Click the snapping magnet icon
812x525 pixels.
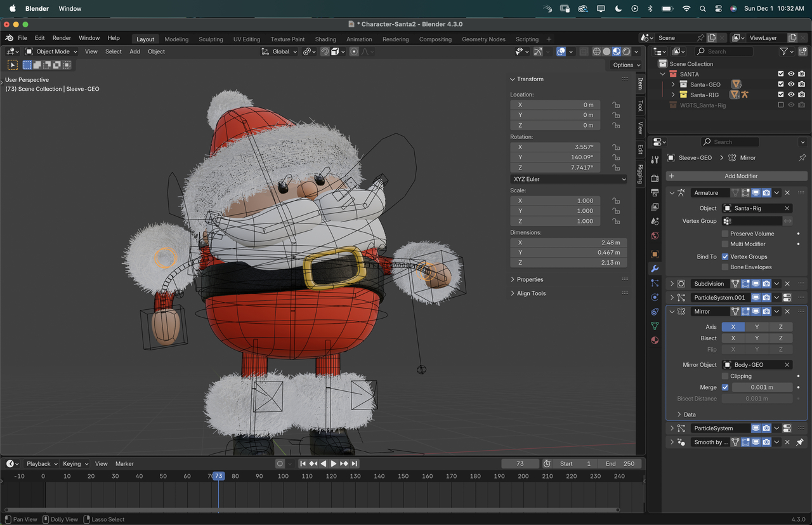(x=325, y=51)
